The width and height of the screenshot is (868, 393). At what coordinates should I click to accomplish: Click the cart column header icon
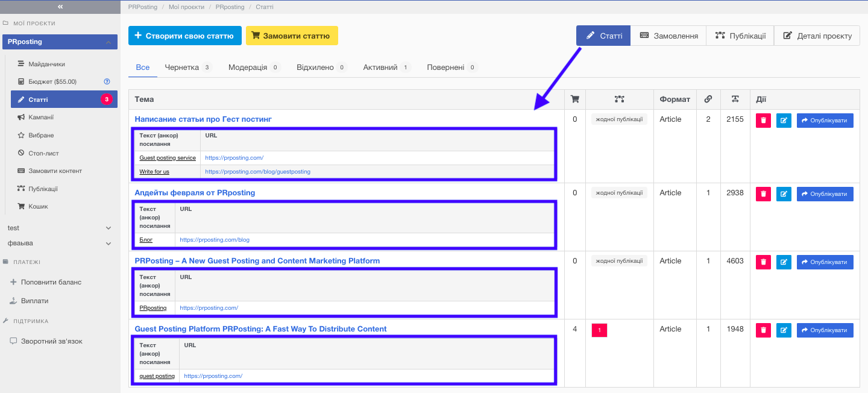point(575,99)
